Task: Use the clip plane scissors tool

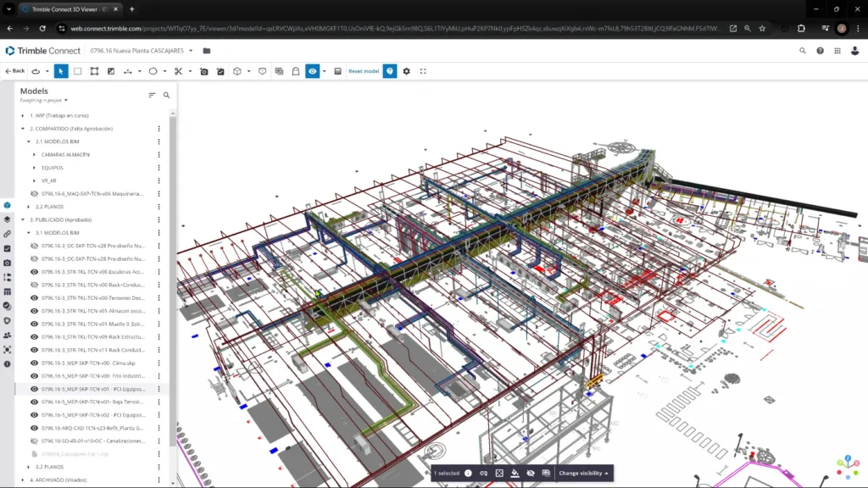Action: click(178, 71)
